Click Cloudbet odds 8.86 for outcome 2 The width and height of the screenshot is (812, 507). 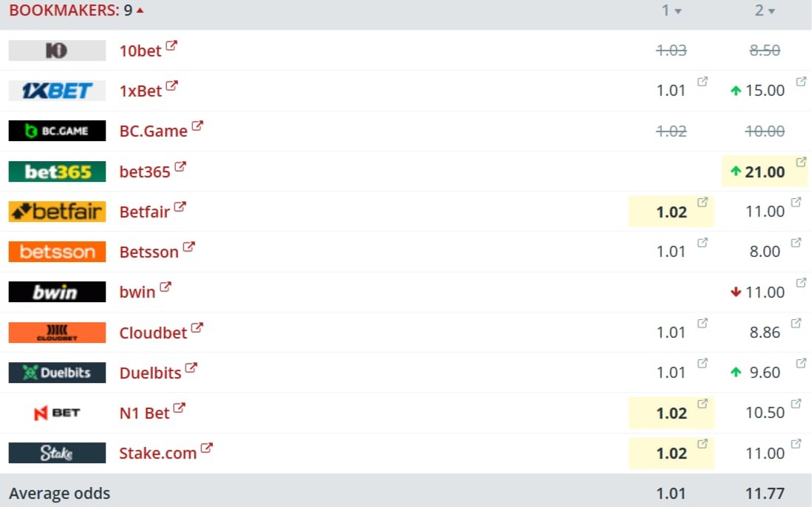tap(764, 333)
